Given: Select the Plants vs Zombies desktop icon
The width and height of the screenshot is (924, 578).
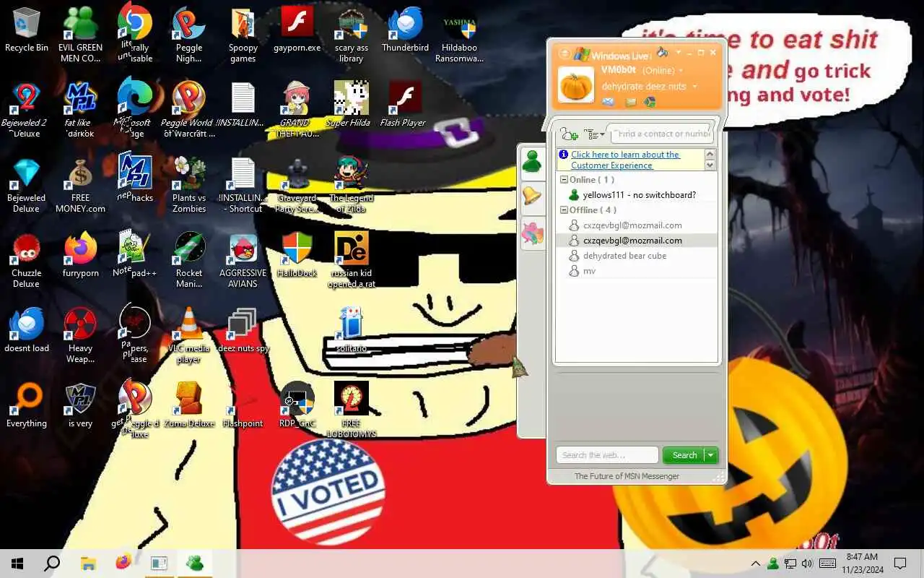Looking at the screenshot, I should (188, 184).
